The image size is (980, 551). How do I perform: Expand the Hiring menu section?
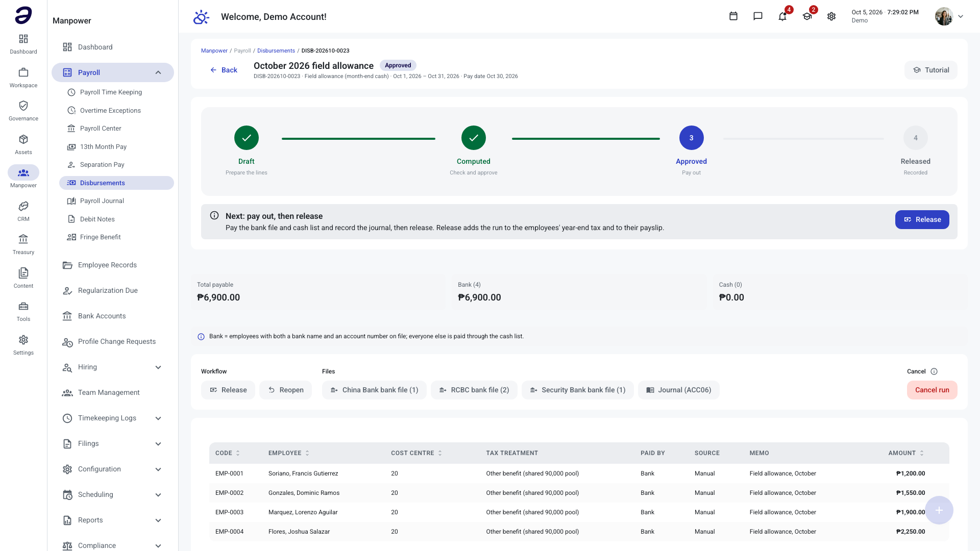158,367
